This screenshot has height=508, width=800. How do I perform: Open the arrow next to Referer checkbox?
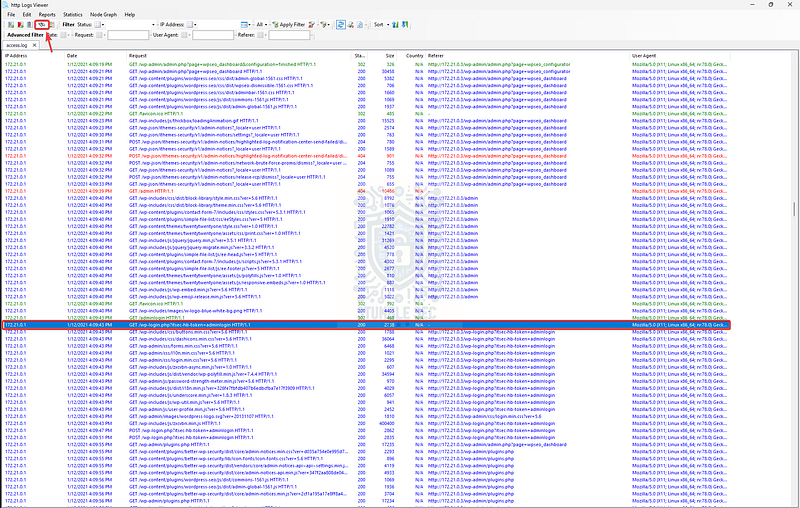(265, 35)
